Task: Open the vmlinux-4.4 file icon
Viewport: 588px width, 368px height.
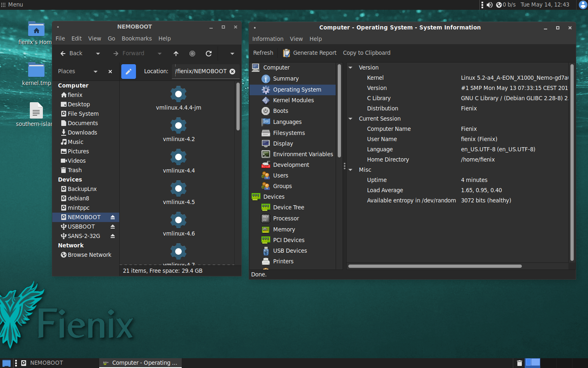Action: [x=178, y=157]
